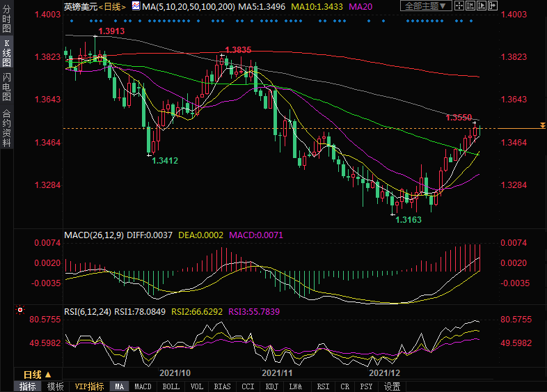Click the 设置 settings button

click(x=393, y=386)
